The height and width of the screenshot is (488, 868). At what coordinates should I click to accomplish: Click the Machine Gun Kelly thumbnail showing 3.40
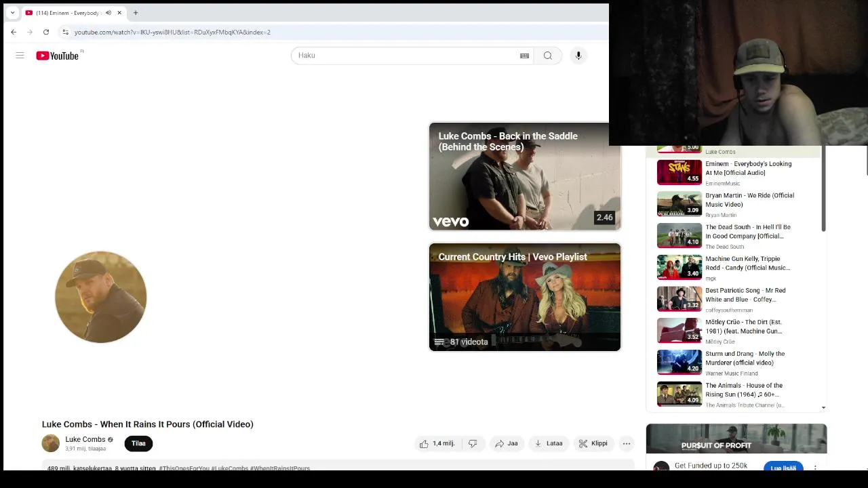tap(679, 267)
